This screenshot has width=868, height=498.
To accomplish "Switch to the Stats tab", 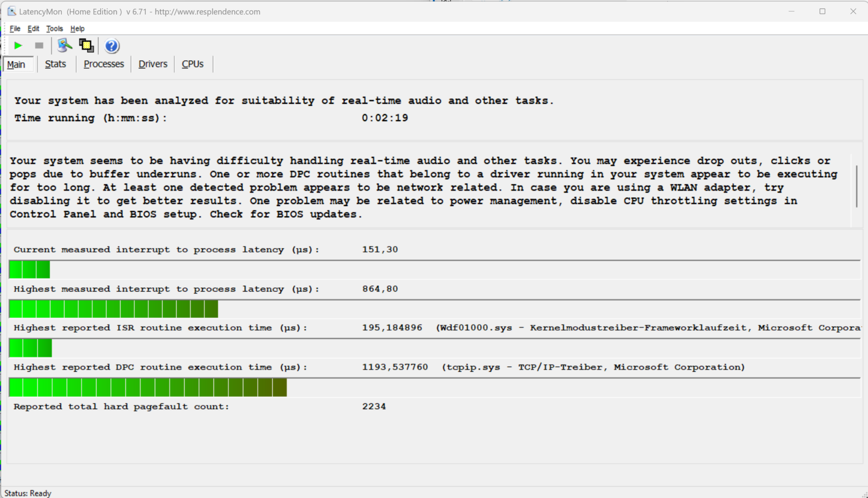I will click(56, 64).
